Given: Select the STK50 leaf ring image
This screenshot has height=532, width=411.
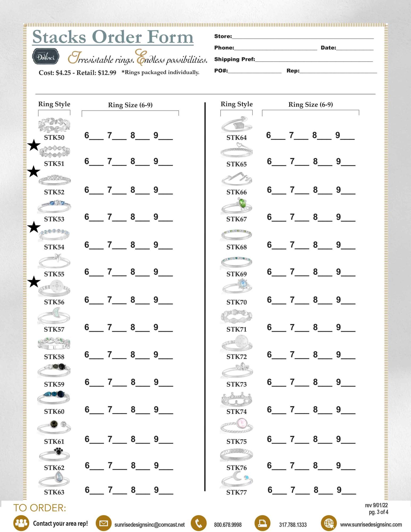Looking at the screenshot, I should point(54,125).
